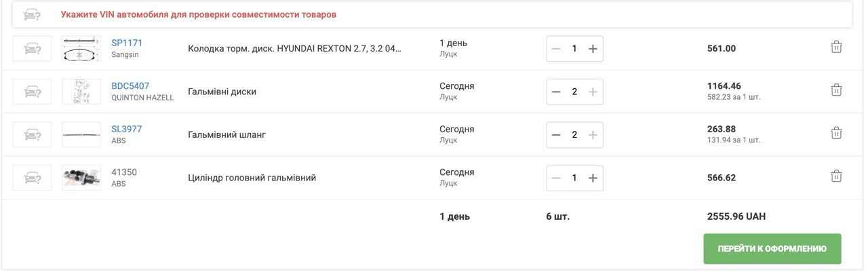The width and height of the screenshot is (868, 272).
Task: Click car compatibility icon for 41350 row
Action: [33, 178]
